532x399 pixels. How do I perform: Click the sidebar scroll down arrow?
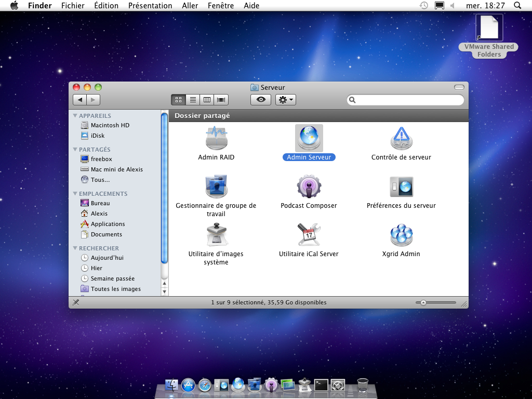pos(165,291)
